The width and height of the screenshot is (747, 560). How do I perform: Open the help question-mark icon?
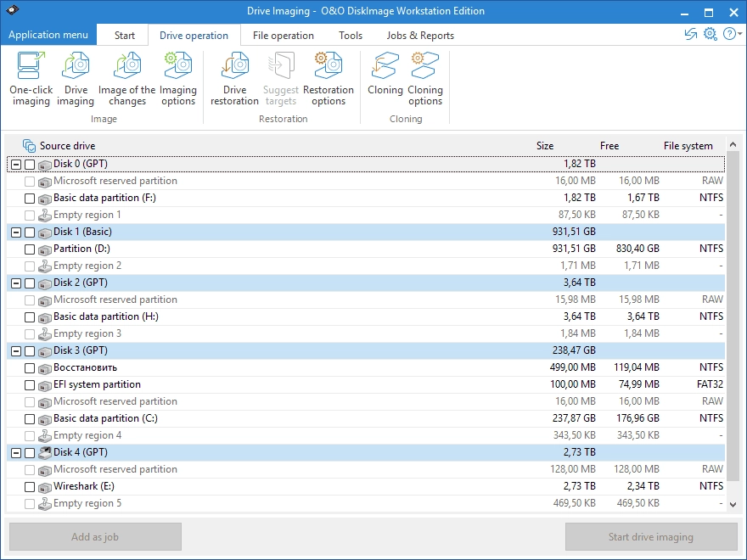[x=729, y=34]
